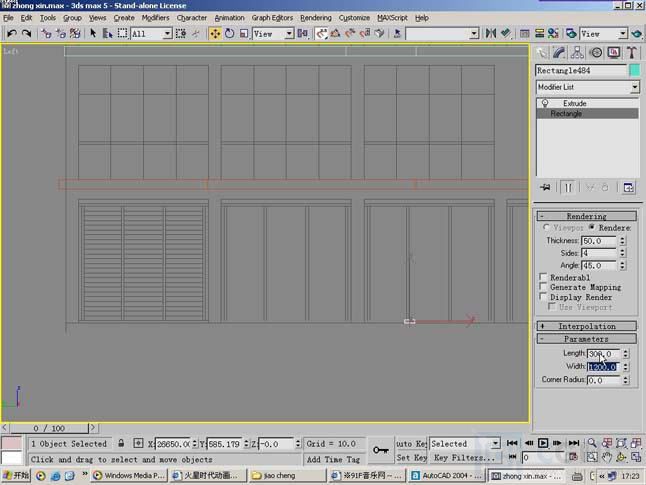Activate the Pan hand tool

pos(607,457)
